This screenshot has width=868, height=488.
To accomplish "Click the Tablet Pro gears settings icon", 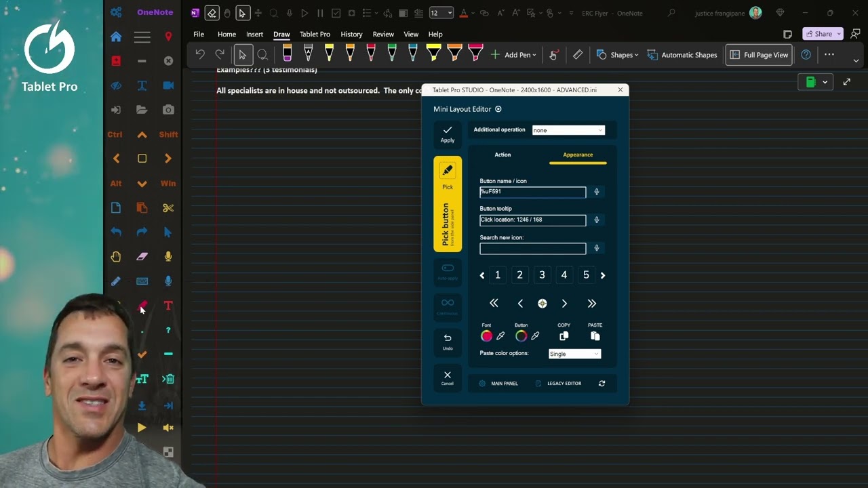I will pos(116,12).
